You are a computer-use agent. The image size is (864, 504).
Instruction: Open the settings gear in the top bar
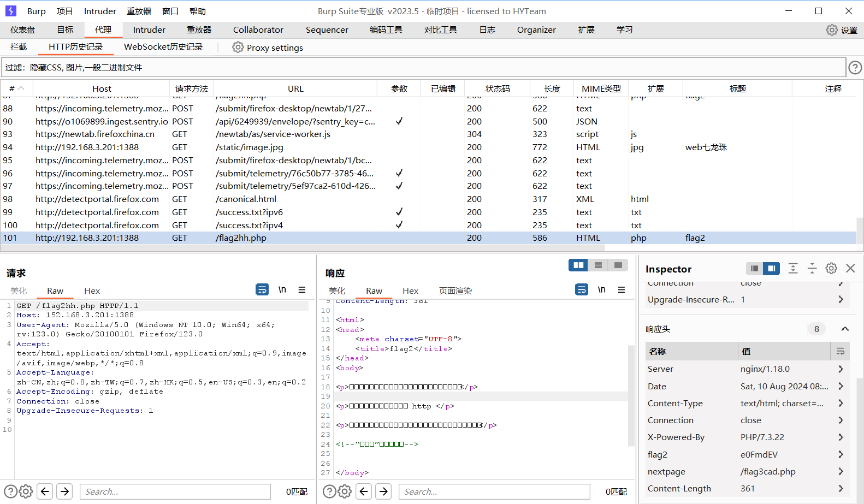point(832,30)
